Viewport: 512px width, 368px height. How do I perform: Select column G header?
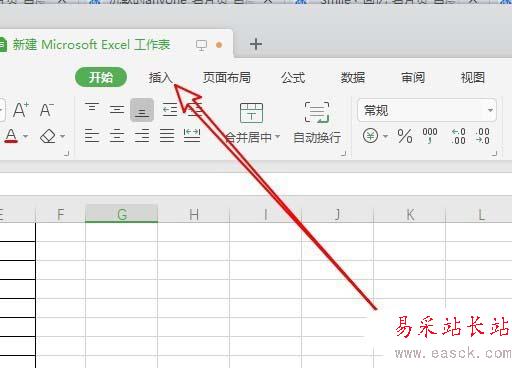[122, 214]
